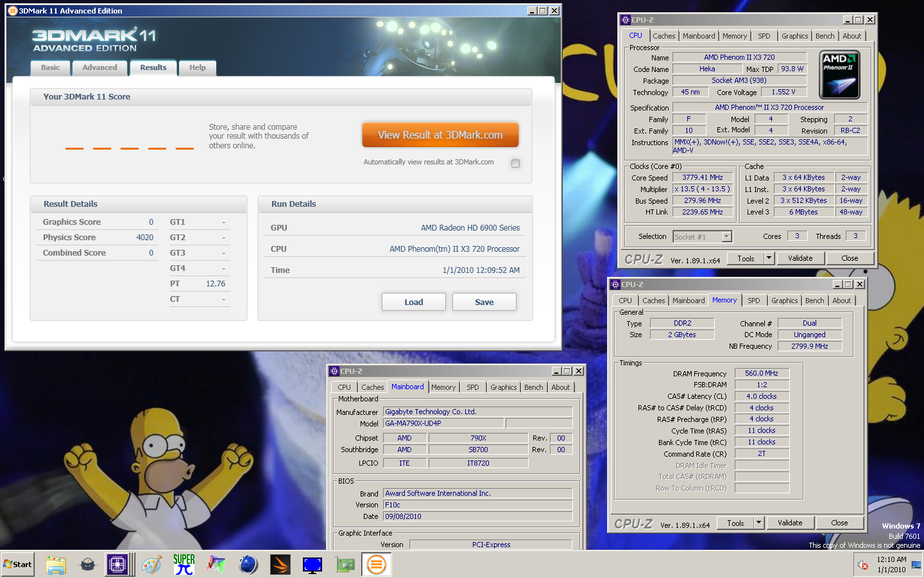
Task: Click the AMD Phenom II logo in CPU-Z
Action: click(x=839, y=75)
